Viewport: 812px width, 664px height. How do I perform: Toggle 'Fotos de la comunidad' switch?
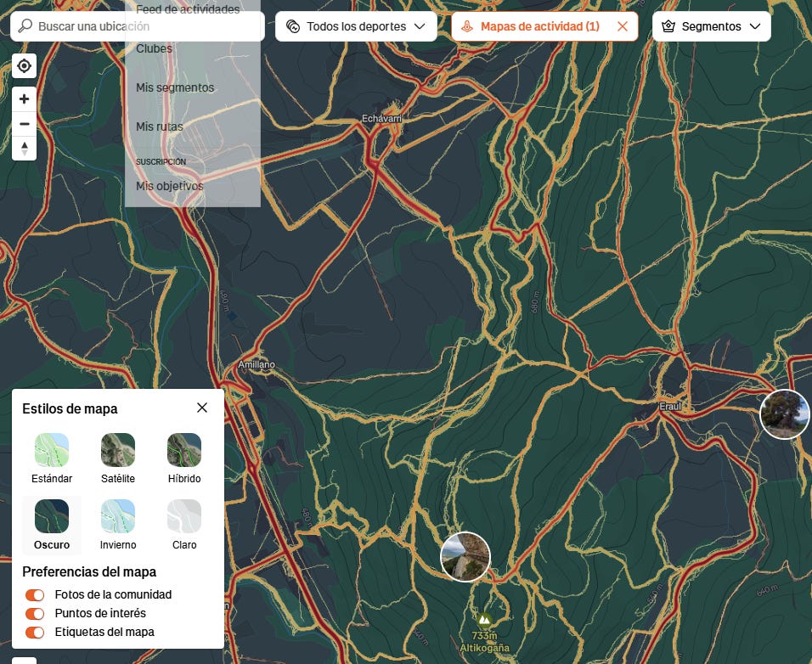coord(35,595)
